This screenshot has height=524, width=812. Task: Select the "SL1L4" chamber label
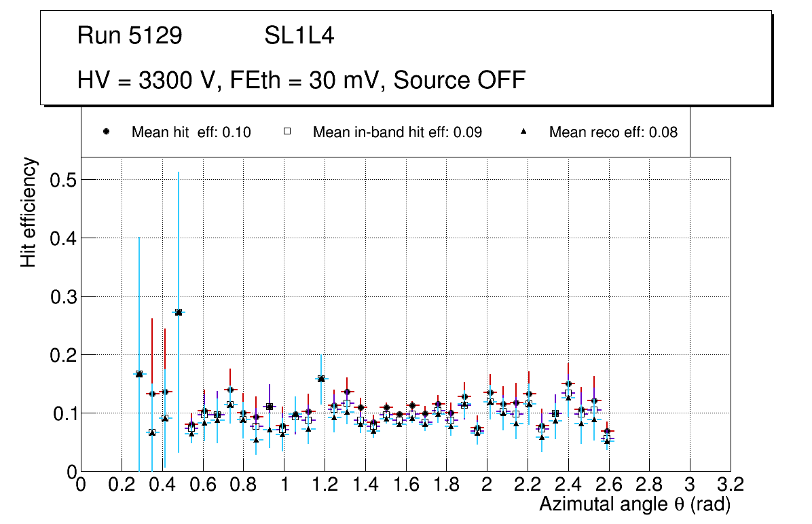(299, 36)
